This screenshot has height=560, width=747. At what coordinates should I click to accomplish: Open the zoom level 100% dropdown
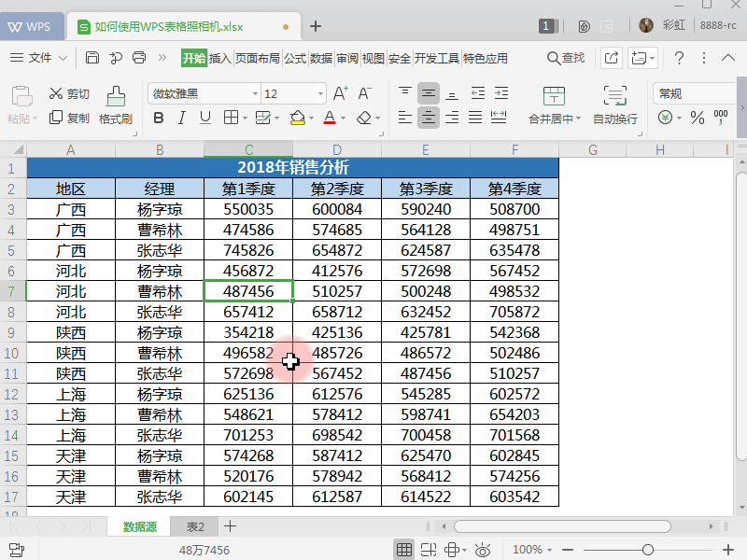click(x=532, y=550)
